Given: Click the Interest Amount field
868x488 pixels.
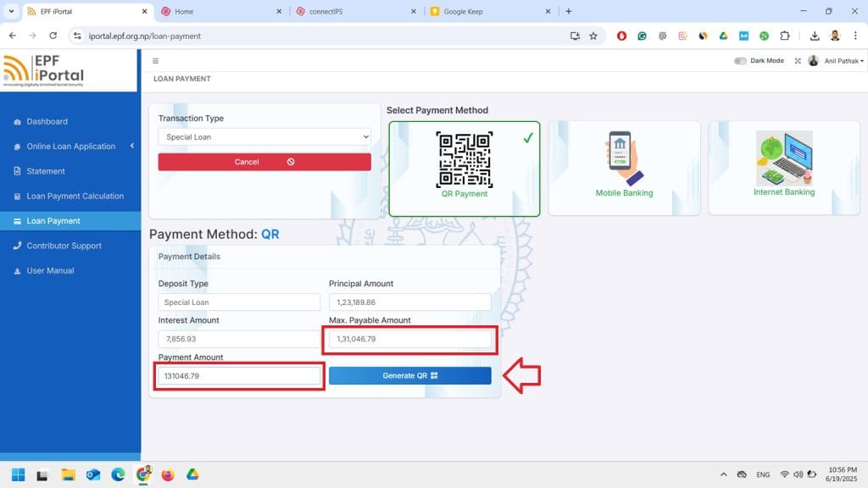Looking at the screenshot, I should click(x=239, y=339).
